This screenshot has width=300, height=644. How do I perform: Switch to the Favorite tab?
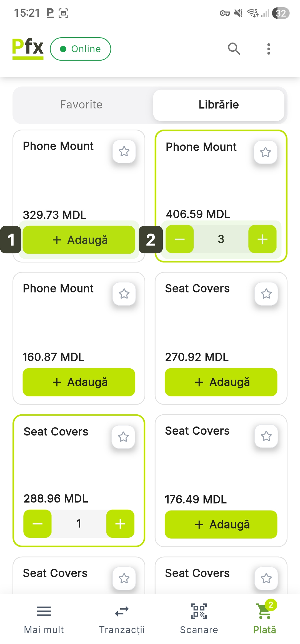coord(81,105)
